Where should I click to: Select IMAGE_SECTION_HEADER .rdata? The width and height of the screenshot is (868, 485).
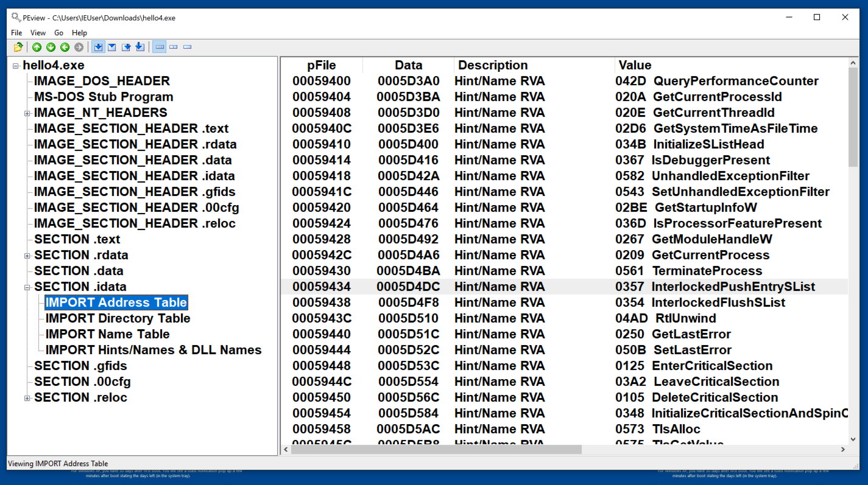[135, 144]
